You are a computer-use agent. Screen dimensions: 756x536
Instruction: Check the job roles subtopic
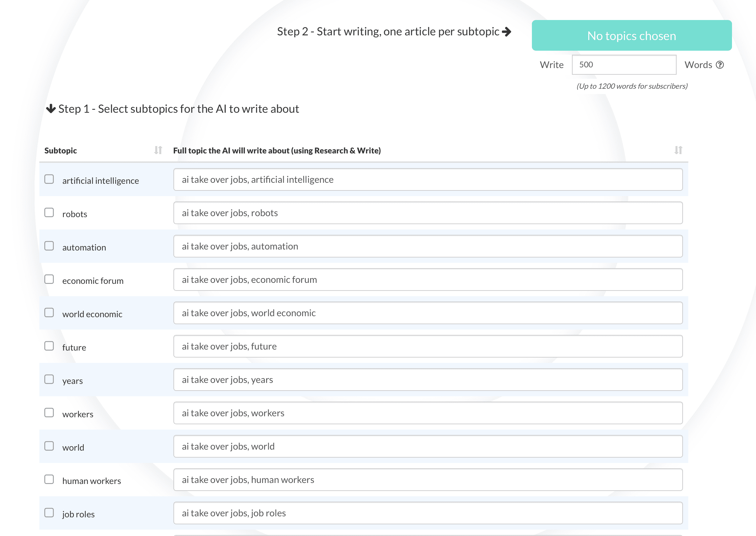pyautogui.click(x=49, y=513)
